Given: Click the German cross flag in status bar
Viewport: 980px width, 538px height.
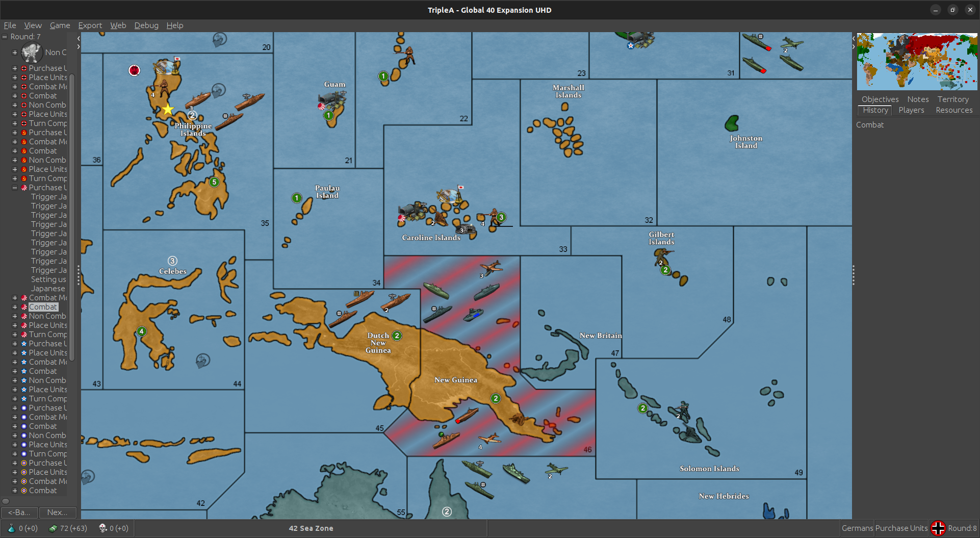Looking at the screenshot, I should (x=938, y=528).
